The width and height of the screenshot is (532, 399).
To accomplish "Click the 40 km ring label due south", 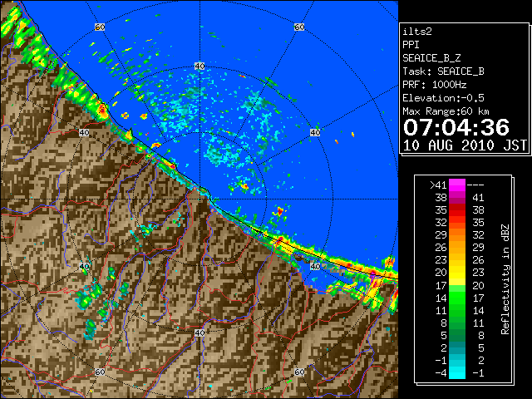I will coord(199,332).
